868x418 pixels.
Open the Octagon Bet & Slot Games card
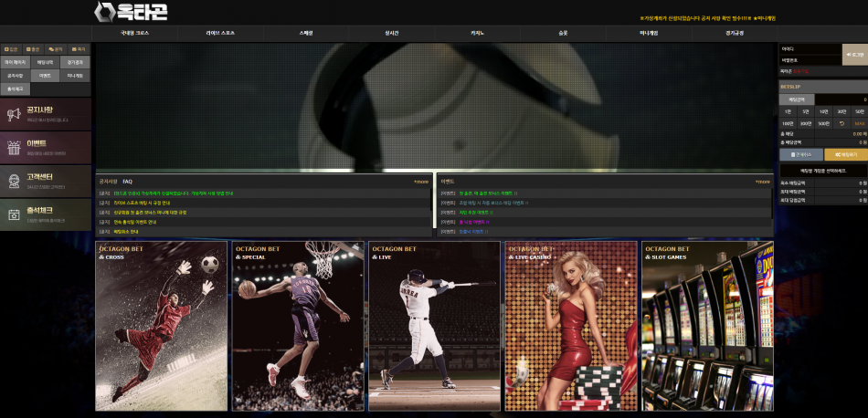point(707,326)
